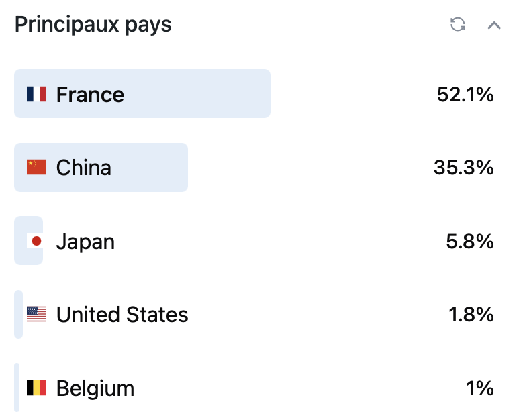Click the China flag icon
Screen dimensions: 525x420
(x=36, y=167)
